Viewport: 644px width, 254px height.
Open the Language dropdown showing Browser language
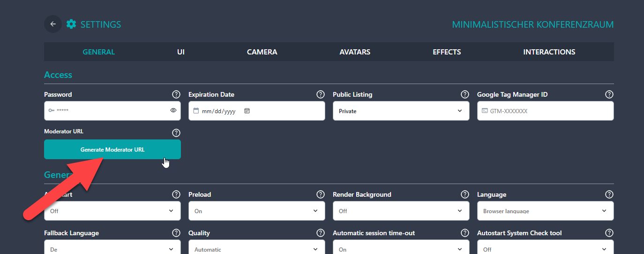pyautogui.click(x=545, y=211)
